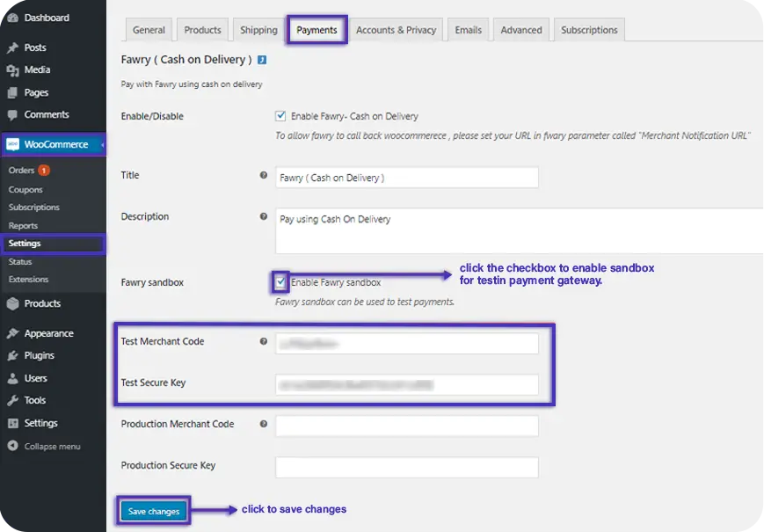Click the Dashboard gauge icon
The width and height of the screenshot is (764, 532).
click(x=13, y=18)
